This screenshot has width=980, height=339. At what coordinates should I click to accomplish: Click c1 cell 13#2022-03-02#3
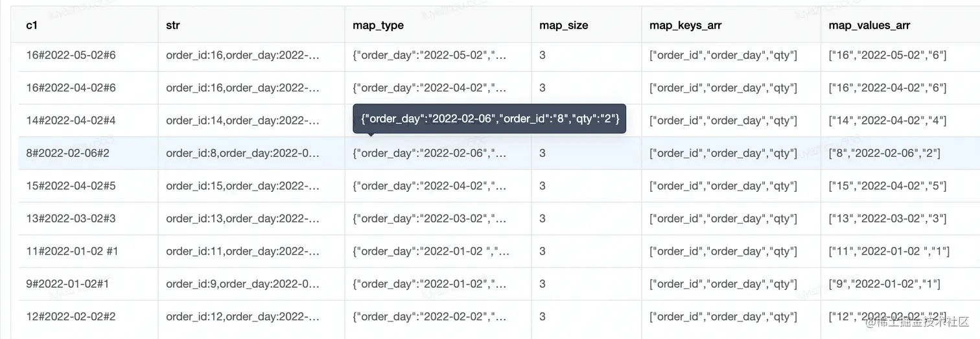click(x=71, y=218)
